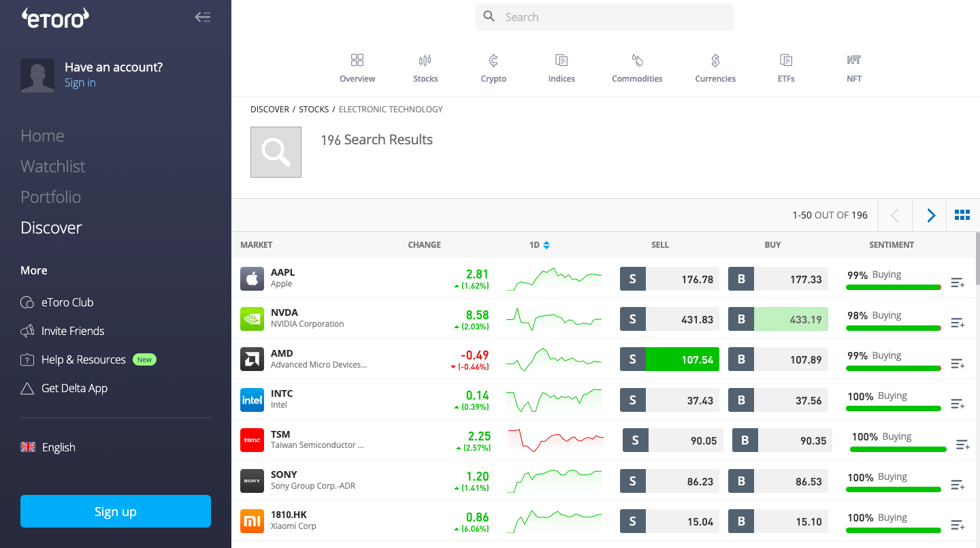980x548 pixels.
Task: Click the results list vertical scrollbar
Action: 977,259
